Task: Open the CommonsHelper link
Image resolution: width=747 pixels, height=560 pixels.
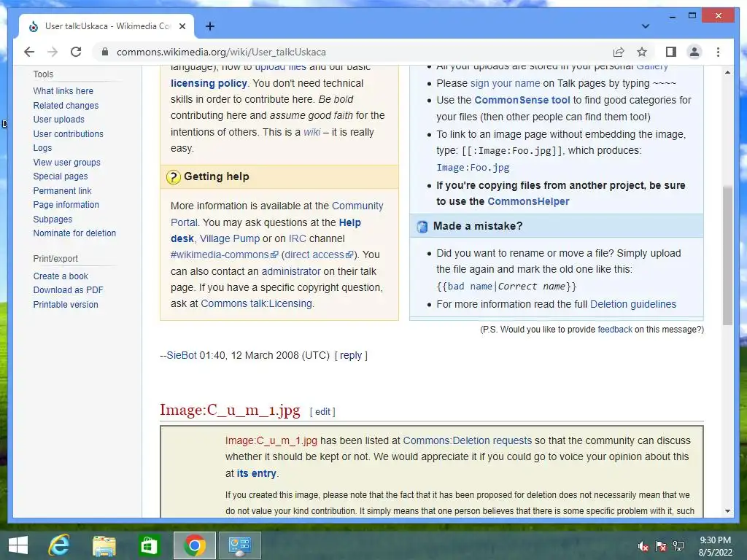Action: (528, 201)
